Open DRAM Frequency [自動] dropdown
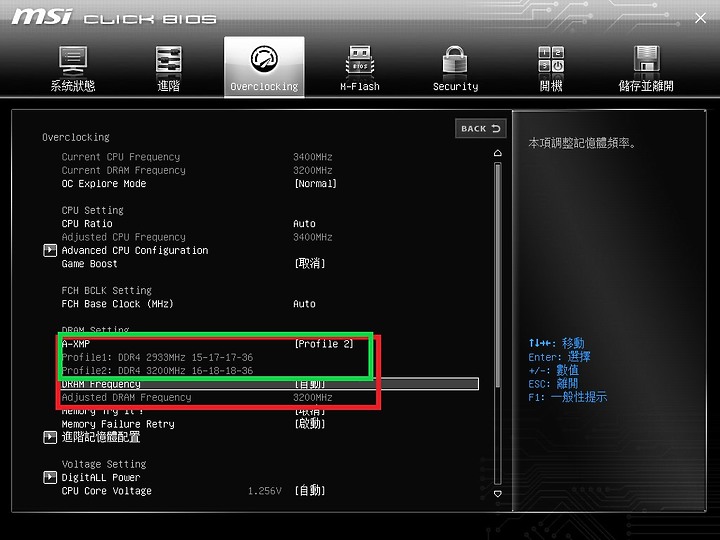 pos(310,384)
